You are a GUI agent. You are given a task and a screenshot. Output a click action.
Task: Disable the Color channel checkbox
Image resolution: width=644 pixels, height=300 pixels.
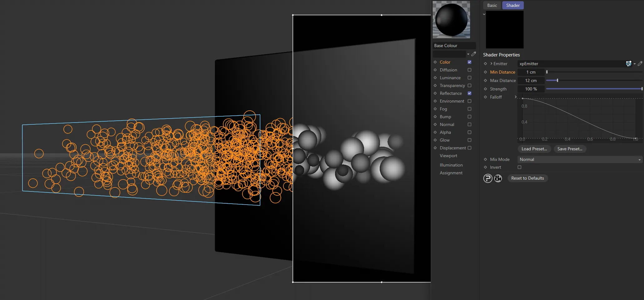pos(469,62)
